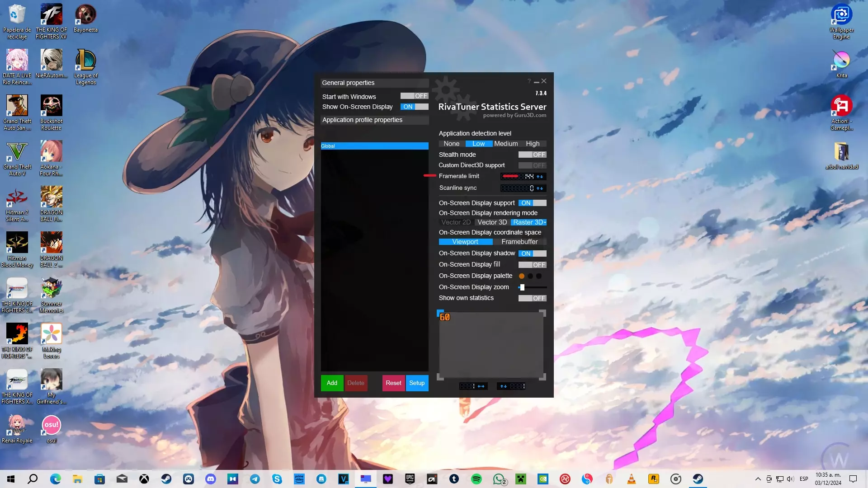Viewport: 868px width, 488px height.
Task: Select Vector 3D rendering mode
Action: point(492,222)
